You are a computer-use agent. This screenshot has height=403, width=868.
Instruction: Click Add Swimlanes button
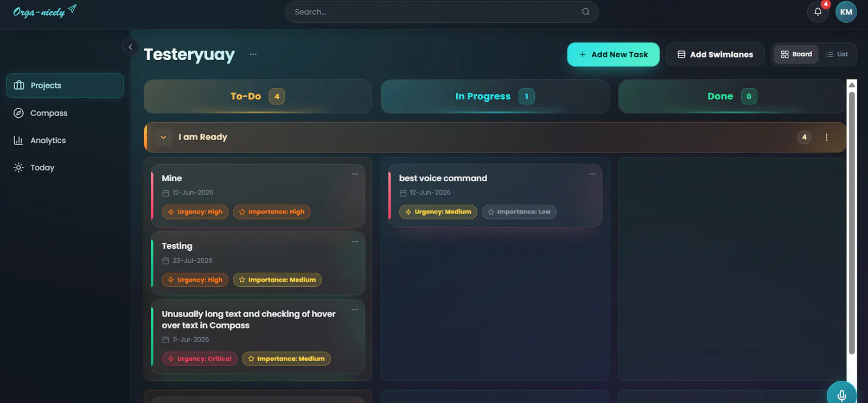tap(715, 54)
